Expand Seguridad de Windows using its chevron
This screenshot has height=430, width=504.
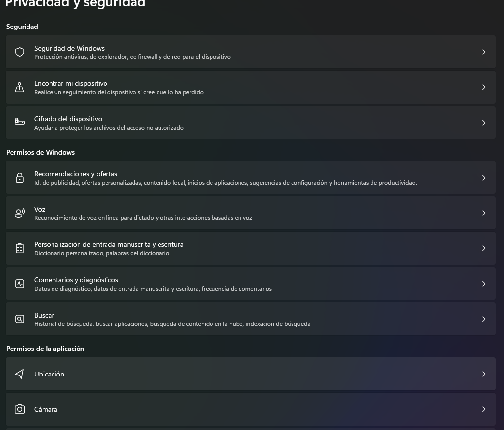coord(484,52)
